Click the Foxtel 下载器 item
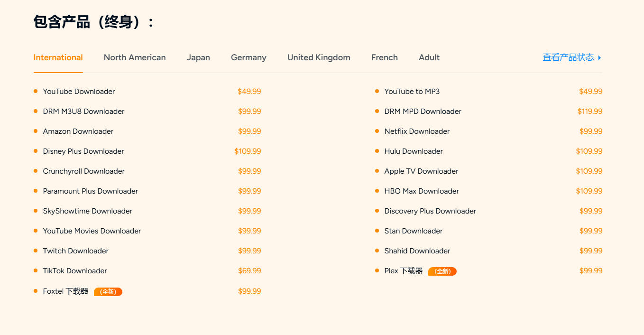This screenshot has height=335, width=644. click(65, 291)
